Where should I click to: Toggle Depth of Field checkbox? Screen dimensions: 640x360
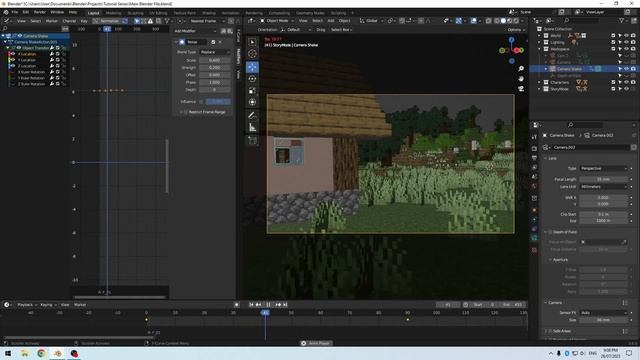[550, 232]
